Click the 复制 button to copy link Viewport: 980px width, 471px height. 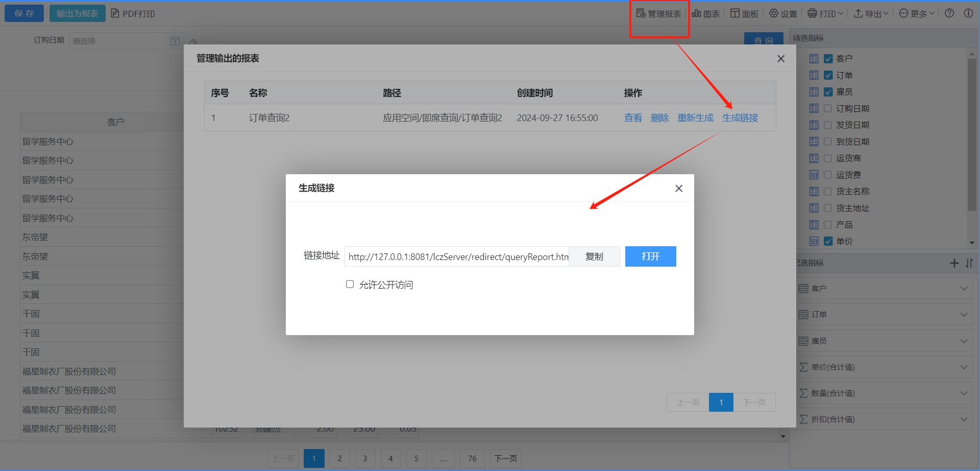click(x=594, y=256)
